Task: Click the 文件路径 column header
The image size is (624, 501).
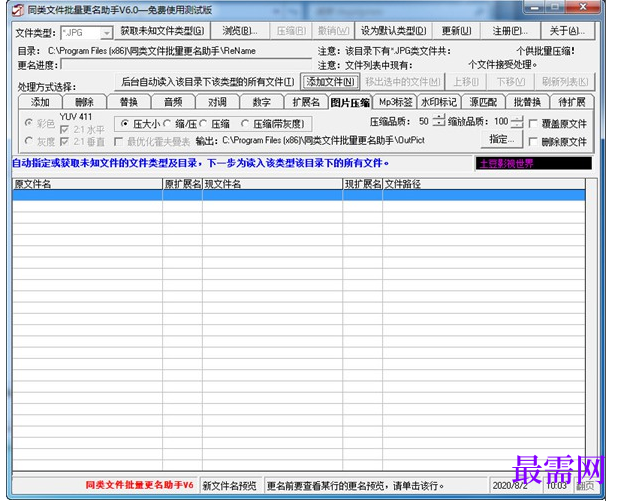Action: point(484,184)
